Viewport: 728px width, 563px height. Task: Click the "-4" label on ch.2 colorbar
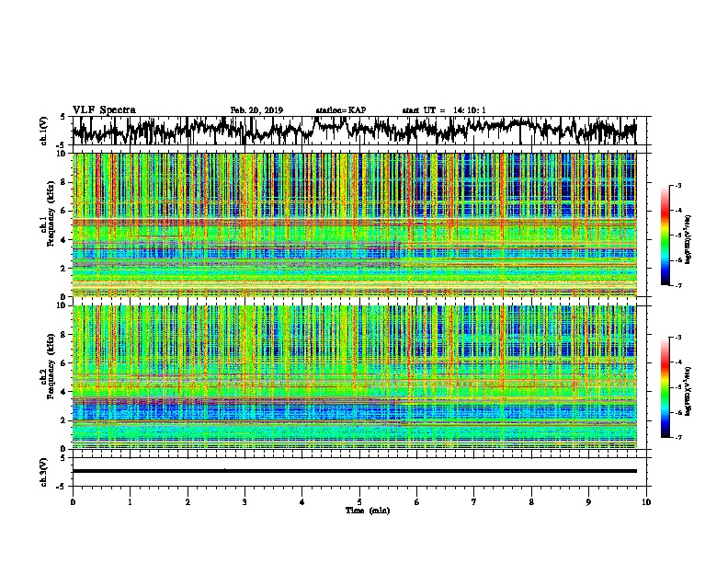coord(677,362)
